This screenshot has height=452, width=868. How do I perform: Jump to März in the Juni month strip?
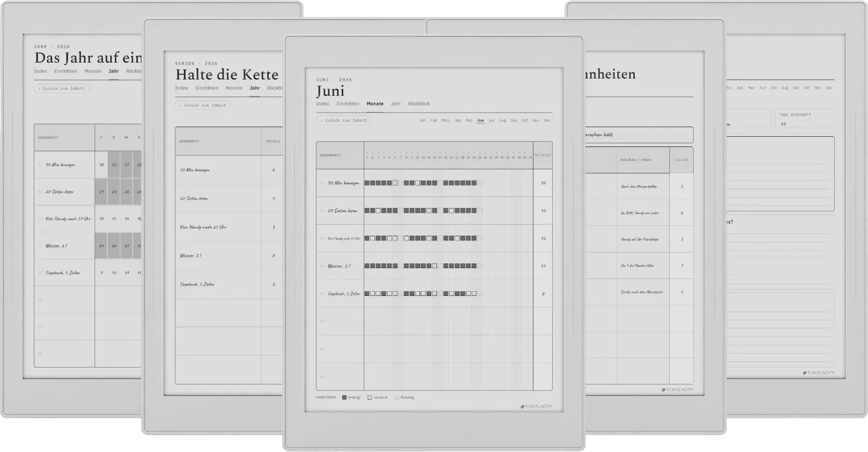(x=446, y=121)
